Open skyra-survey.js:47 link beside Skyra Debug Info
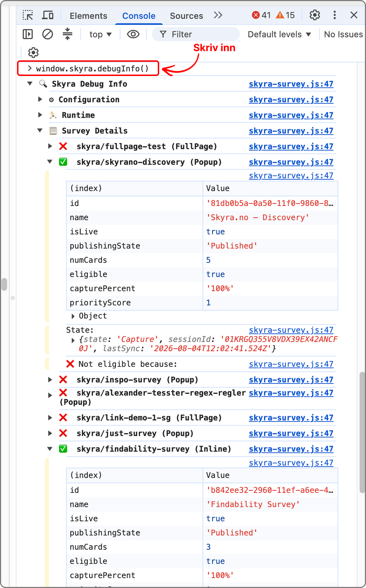 (x=291, y=84)
